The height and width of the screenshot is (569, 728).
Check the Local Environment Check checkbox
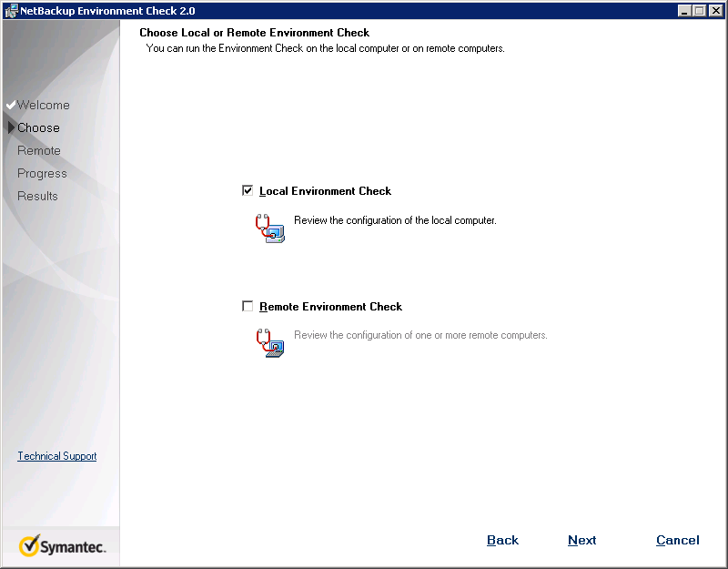pos(248,190)
